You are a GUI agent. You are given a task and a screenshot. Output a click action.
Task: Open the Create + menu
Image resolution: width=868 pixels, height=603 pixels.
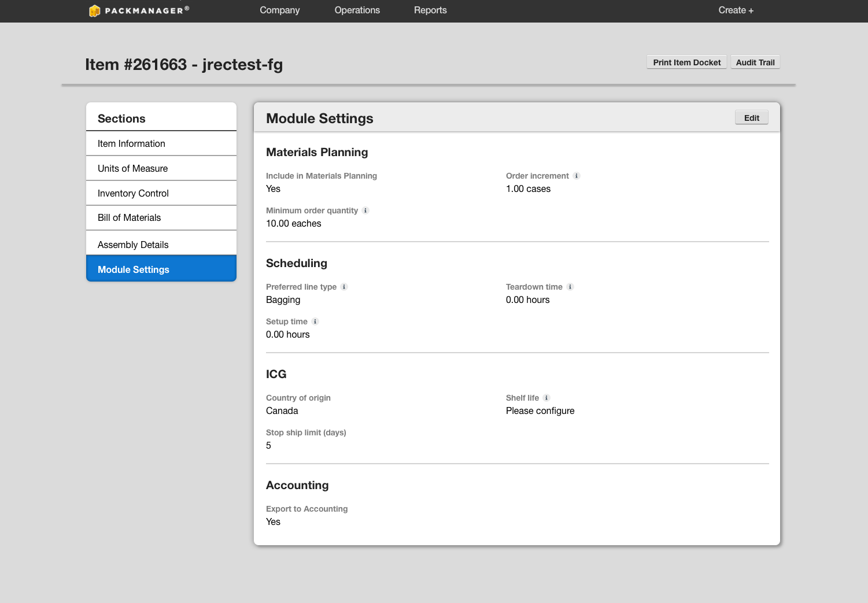pos(736,10)
